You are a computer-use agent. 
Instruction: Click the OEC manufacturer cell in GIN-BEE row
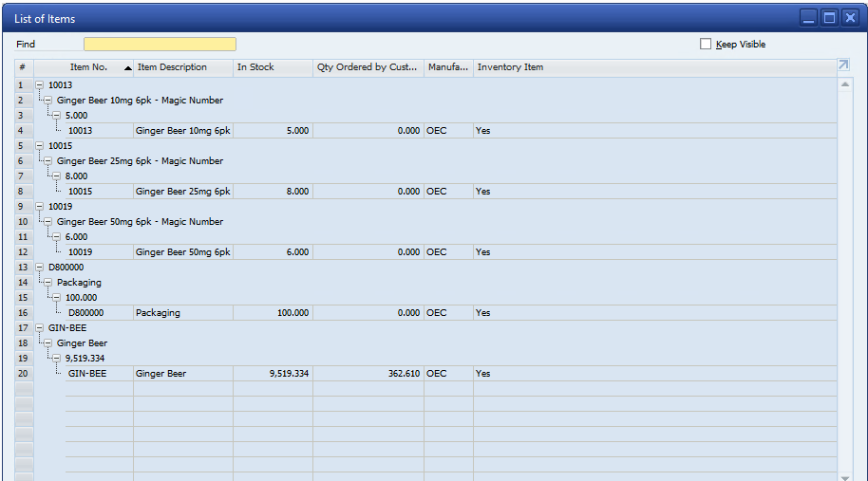(x=449, y=375)
